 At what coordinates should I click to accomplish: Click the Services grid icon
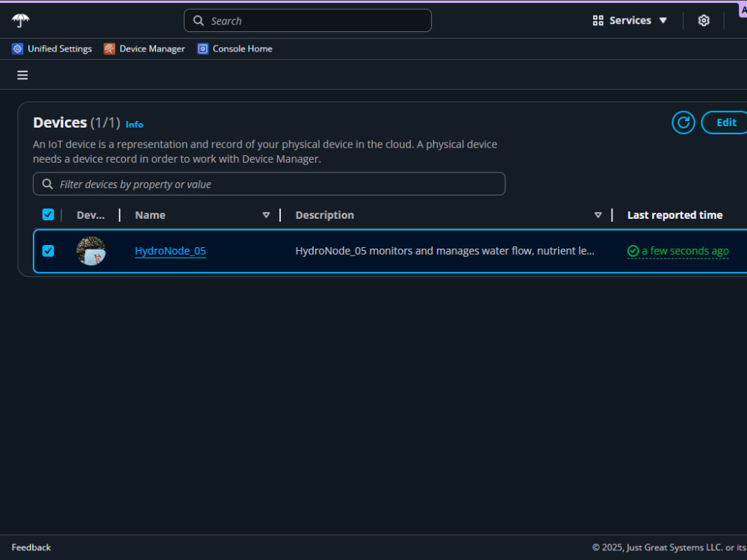coord(598,20)
